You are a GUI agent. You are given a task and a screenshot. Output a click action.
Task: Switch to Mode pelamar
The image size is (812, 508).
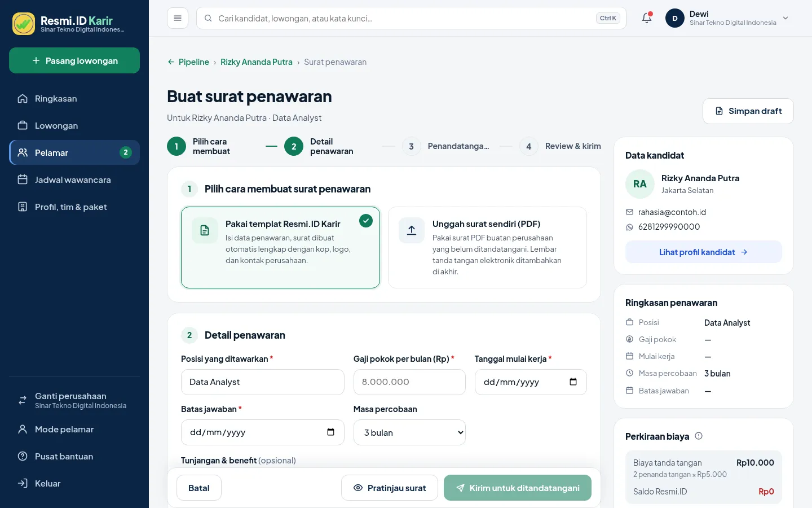pyautogui.click(x=74, y=430)
